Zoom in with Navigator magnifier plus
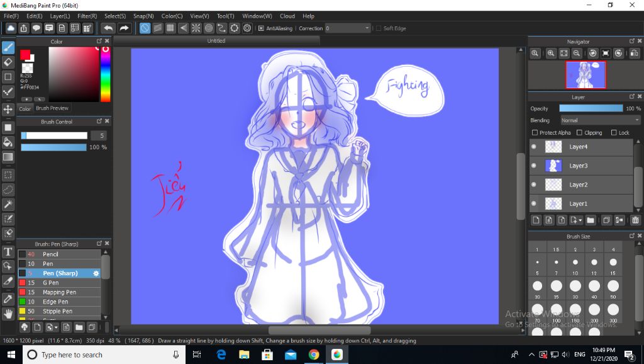The height and width of the screenshot is (364, 644). click(551, 53)
